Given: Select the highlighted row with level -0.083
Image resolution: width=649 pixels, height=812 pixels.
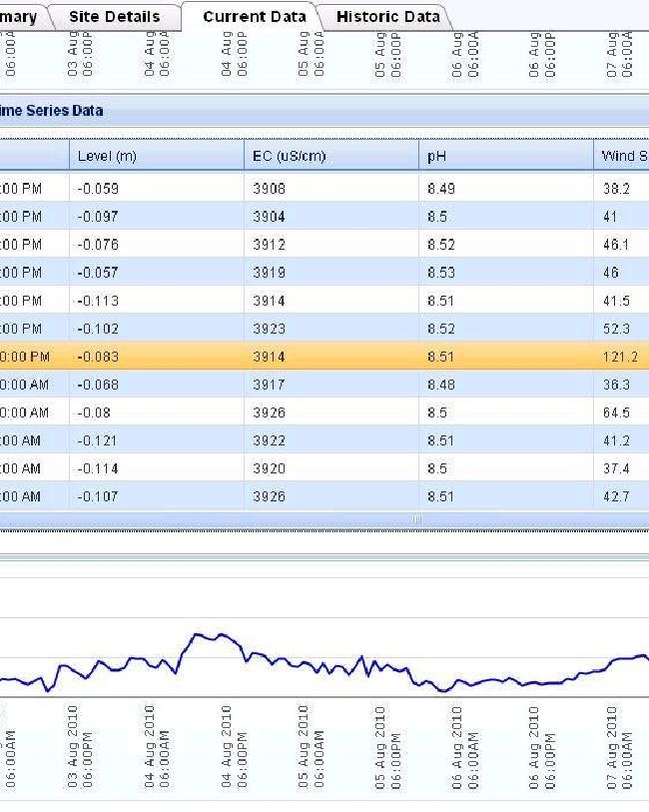Looking at the screenshot, I should click(324, 357).
